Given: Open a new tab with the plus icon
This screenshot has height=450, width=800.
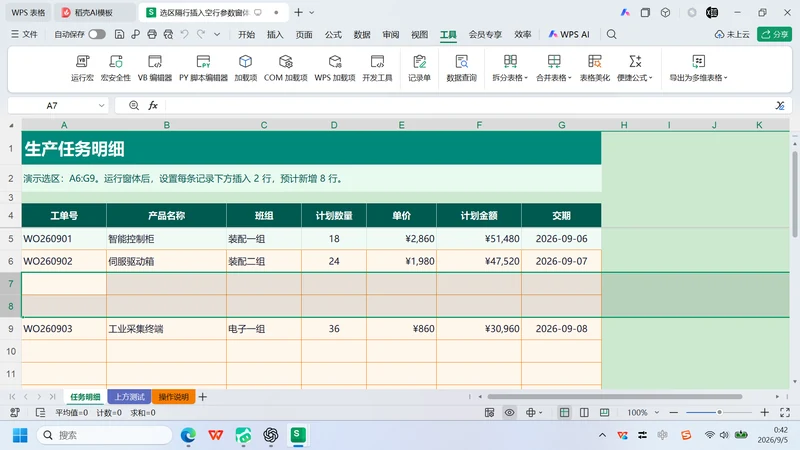Looking at the screenshot, I should pos(298,12).
